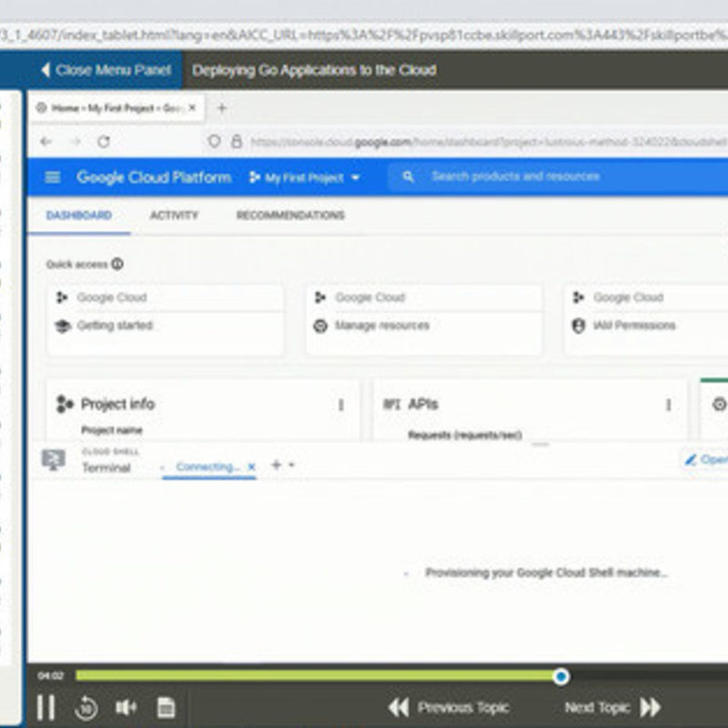Click the IAM Permissions shield icon

pyautogui.click(x=579, y=326)
